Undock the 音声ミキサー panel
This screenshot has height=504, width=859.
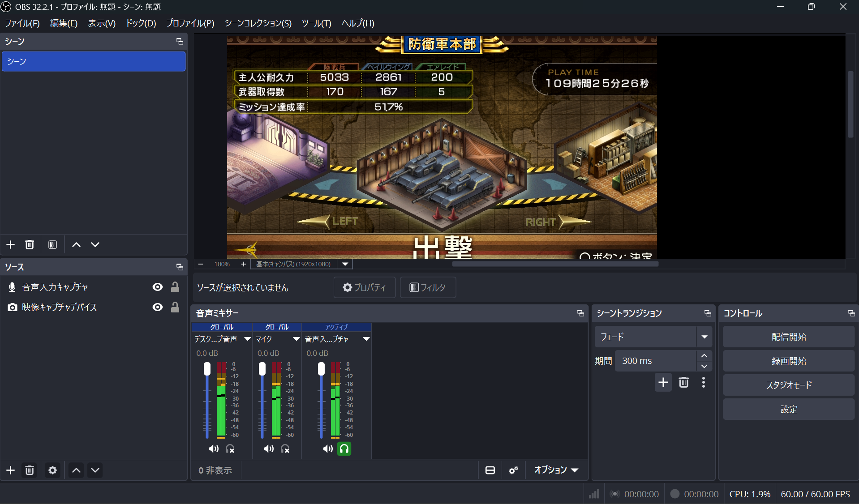(x=580, y=313)
